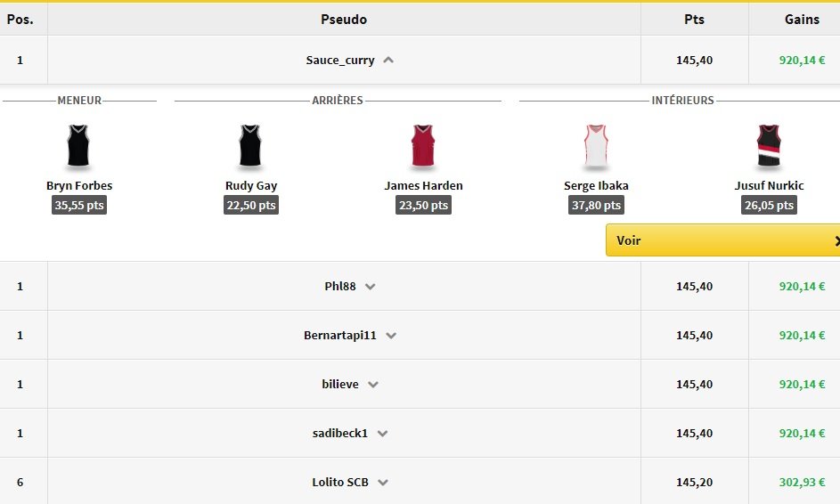Sort by the Pseudo column header
Image resolution: width=840 pixels, height=504 pixels.
(344, 19)
